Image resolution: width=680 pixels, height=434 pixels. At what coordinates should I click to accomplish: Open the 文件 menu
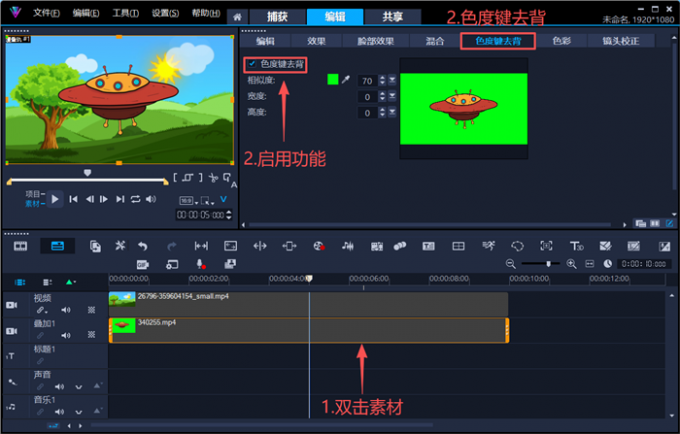pyautogui.click(x=46, y=13)
